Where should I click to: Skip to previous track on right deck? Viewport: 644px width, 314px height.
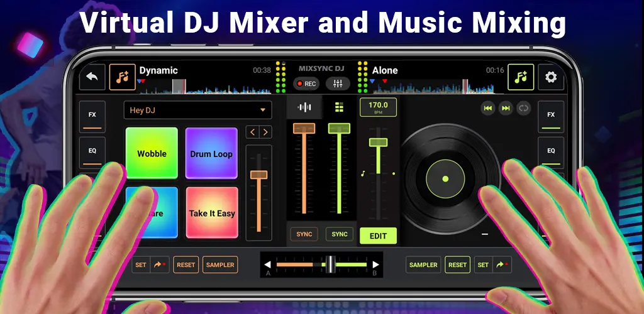tap(488, 108)
